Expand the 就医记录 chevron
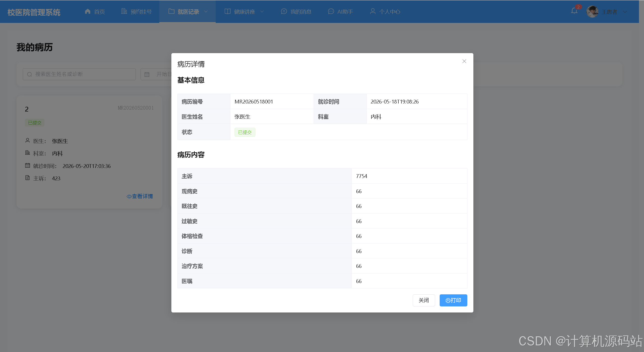The height and width of the screenshot is (352, 644). pos(206,12)
